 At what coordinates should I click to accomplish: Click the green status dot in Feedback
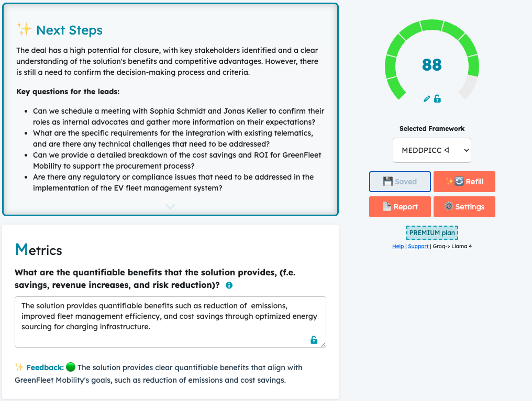tap(71, 367)
